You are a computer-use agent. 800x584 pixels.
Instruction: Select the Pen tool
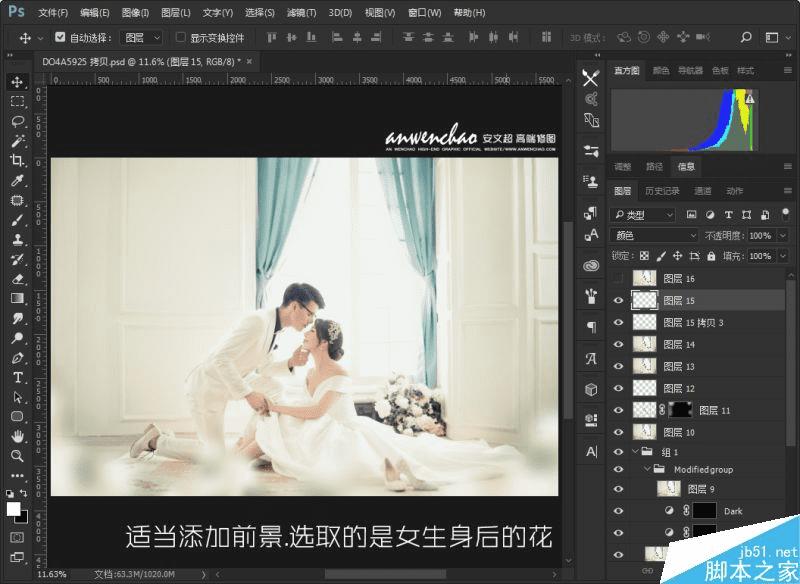[17, 358]
